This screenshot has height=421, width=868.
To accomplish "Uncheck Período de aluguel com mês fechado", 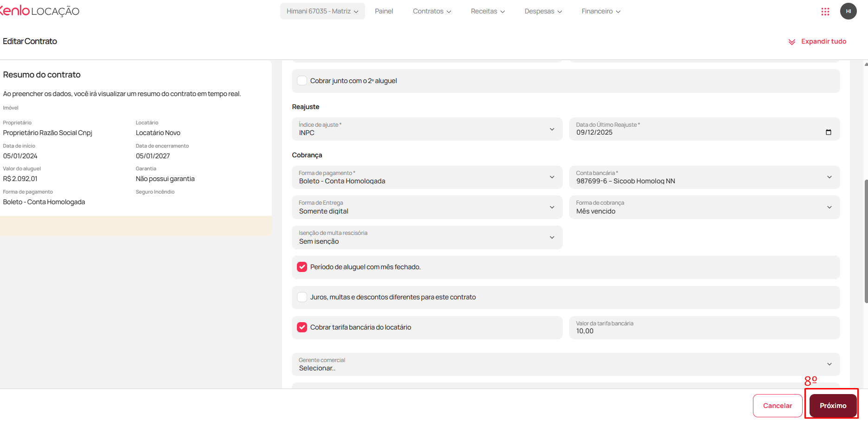I will pos(302,267).
